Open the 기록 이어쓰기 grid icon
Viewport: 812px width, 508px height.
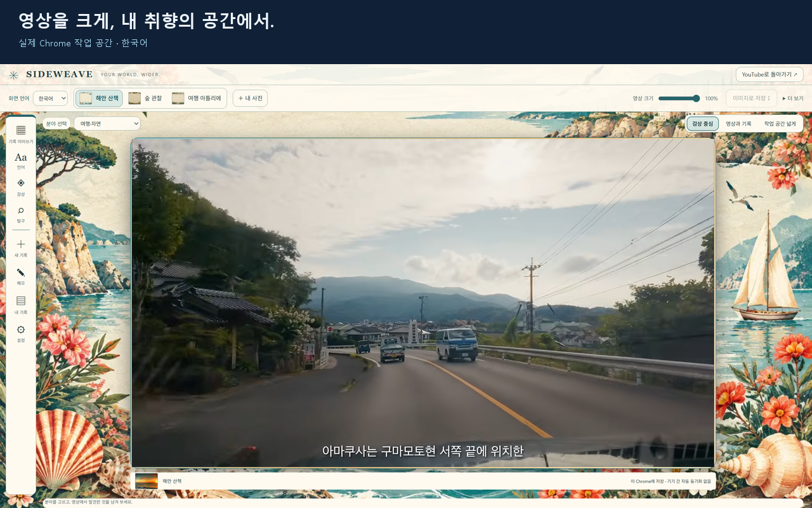(x=21, y=130)
